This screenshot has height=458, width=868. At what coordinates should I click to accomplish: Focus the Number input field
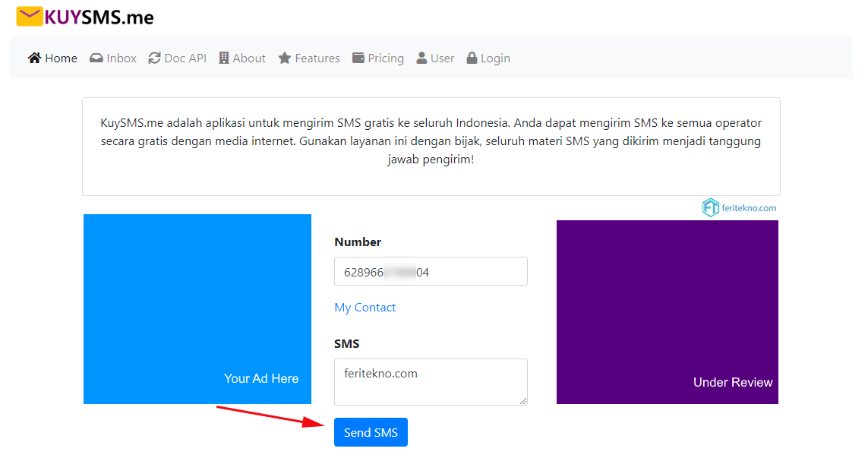tap(431, 271)
